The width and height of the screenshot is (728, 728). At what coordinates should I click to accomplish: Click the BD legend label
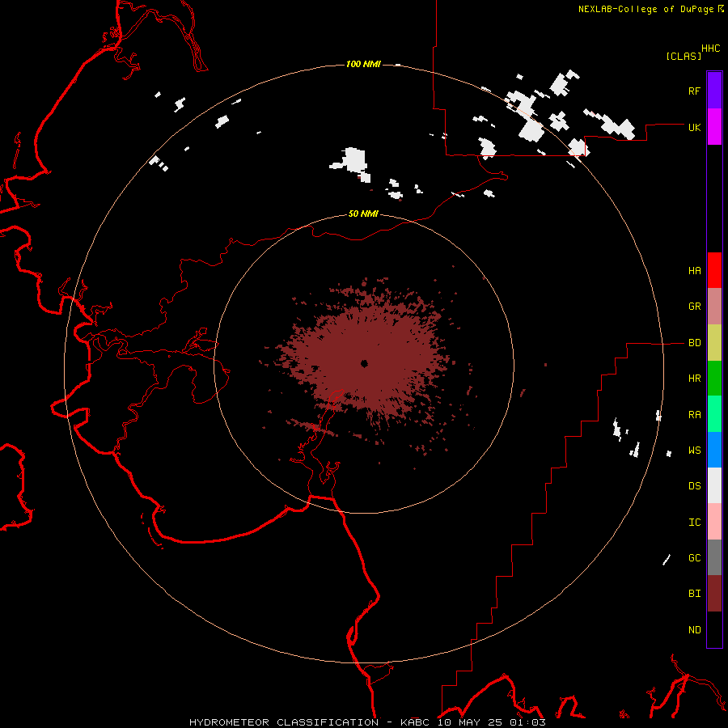click(x=694, y=343)
